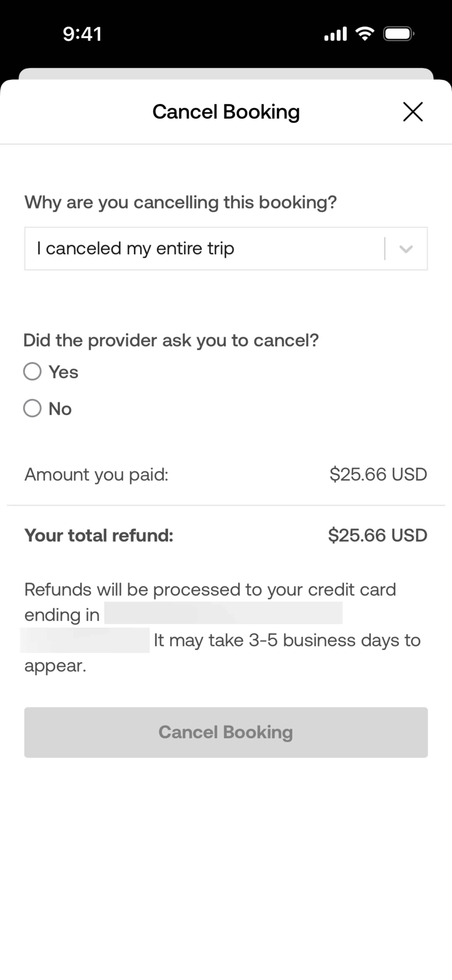This screenshot has width=452, height=980.
Task: Tap the cellular signal strength icon
Action: pos(335,34)
